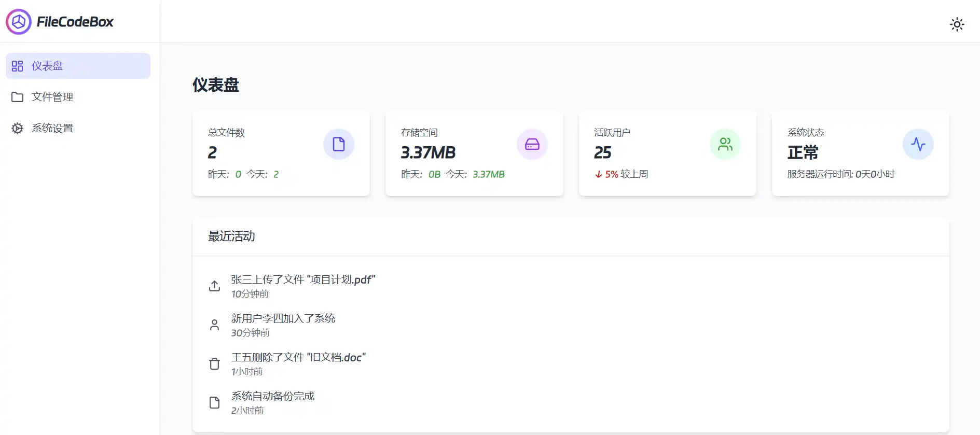Click the storage space drive icon
Viewport: 980px width, 435px height.
(x=532, y=144)
